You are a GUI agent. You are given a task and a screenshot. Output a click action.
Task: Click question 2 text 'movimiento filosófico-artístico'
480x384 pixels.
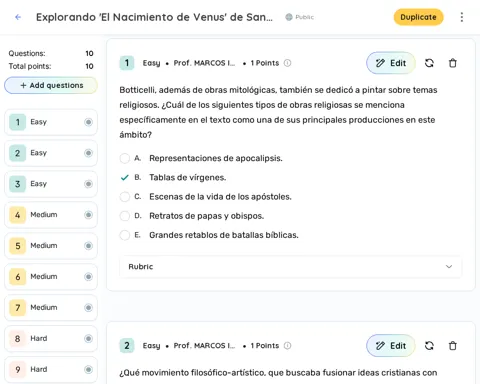278,373
